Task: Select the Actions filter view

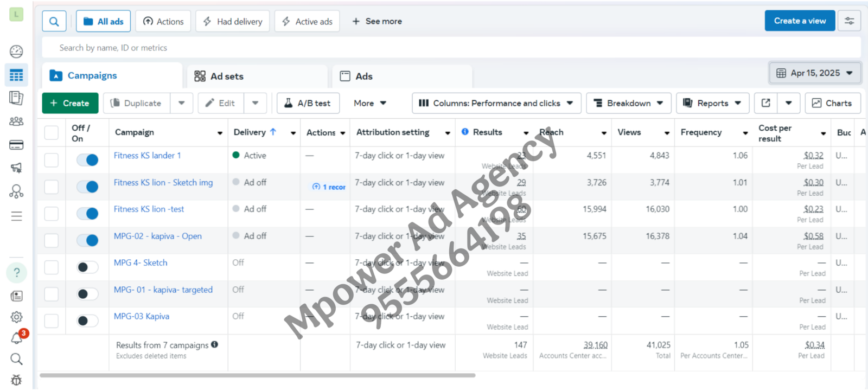Action: tap(163, 21)
